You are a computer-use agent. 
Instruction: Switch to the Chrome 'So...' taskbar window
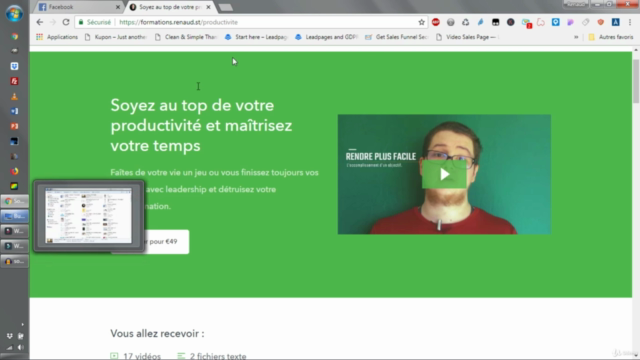point(15,201)
